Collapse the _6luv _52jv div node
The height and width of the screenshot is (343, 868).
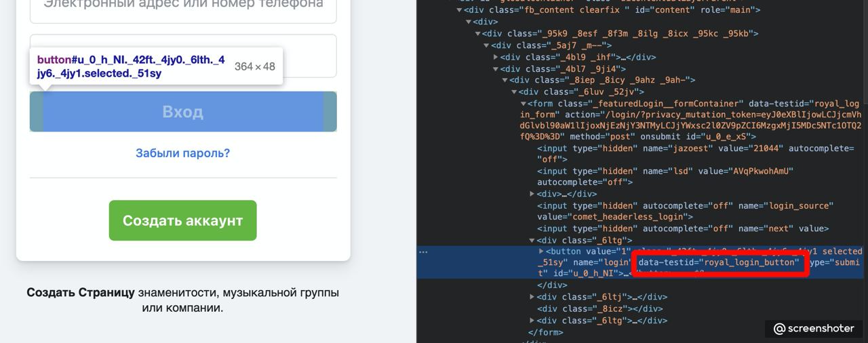coord(514,92)
